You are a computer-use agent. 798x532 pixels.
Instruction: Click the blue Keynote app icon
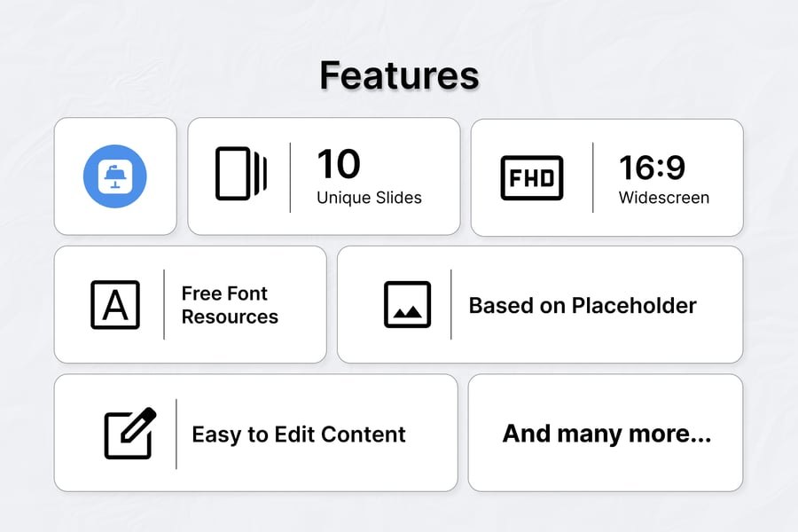[115, 176]
